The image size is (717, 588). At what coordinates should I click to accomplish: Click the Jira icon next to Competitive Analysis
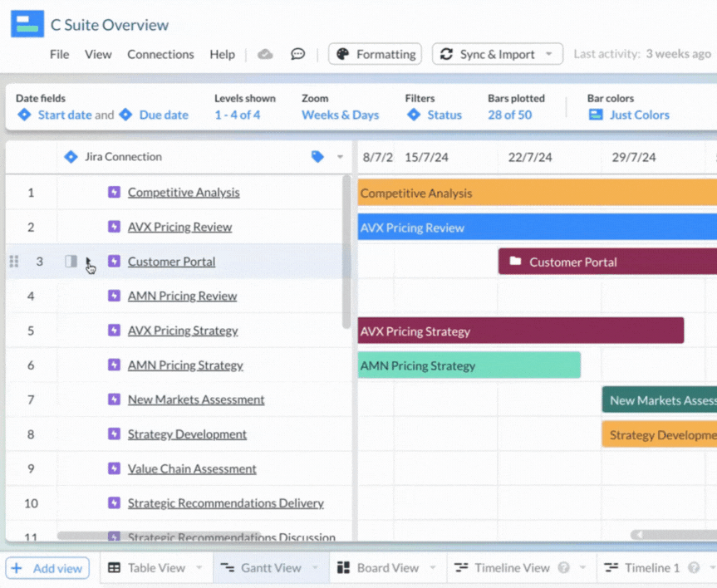pyautogui.click(x=113, y=191)
